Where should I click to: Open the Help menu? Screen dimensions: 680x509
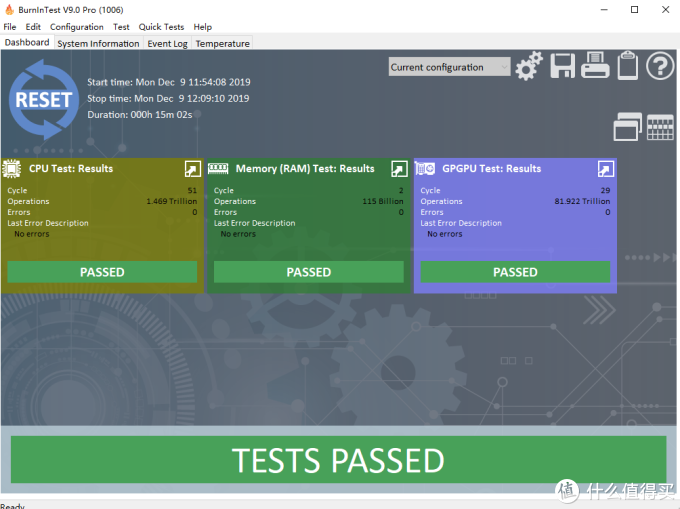coord(203,27)
